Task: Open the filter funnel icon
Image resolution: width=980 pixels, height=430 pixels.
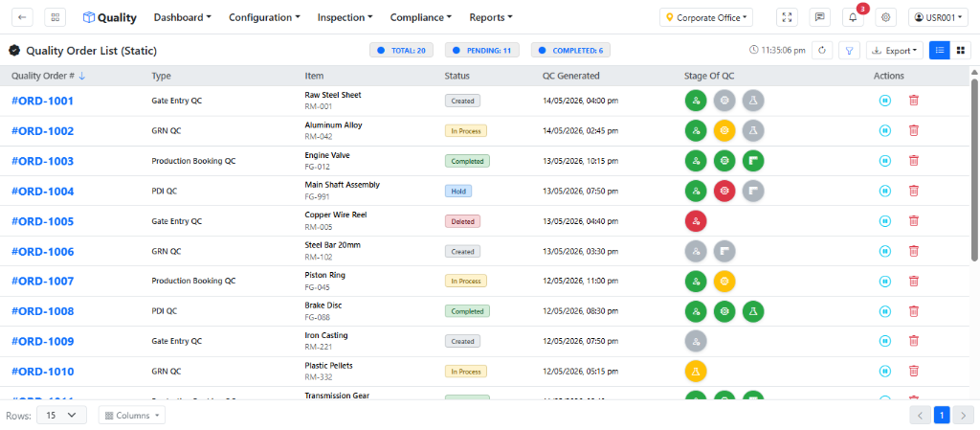Action: [x=850, y=51]
